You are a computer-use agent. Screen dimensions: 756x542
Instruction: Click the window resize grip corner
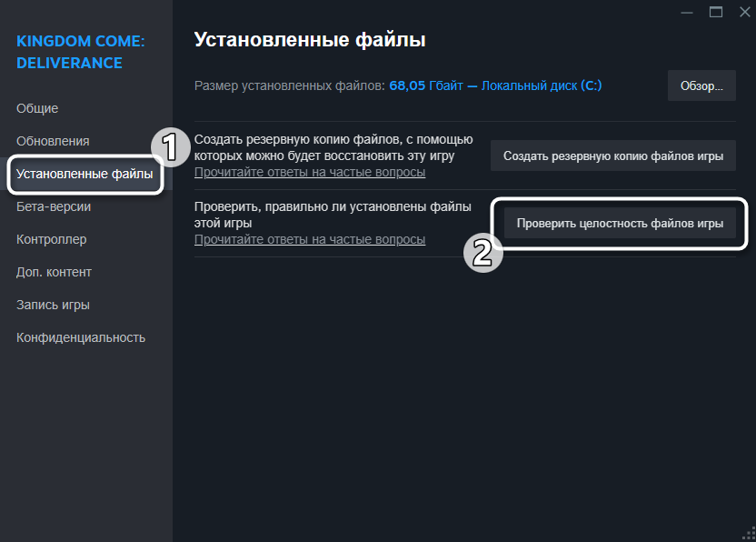tap(749, 535)
